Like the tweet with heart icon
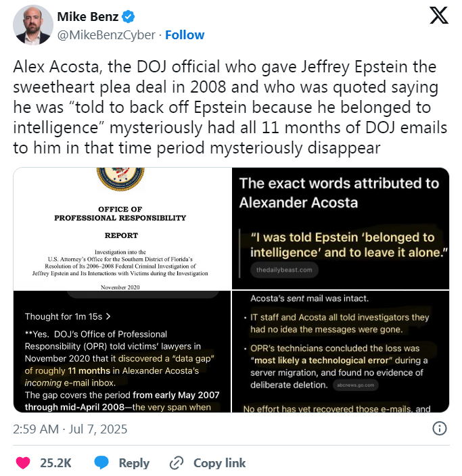This screenshot has width=462, height=476. 23,462
